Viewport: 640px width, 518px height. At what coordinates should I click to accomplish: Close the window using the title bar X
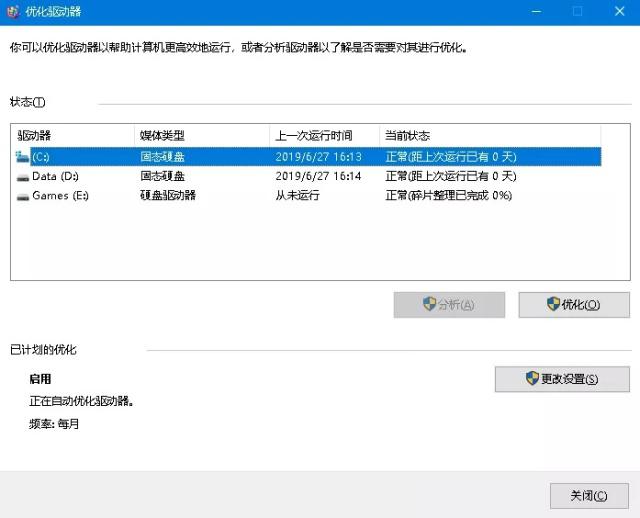pos(620,11)
